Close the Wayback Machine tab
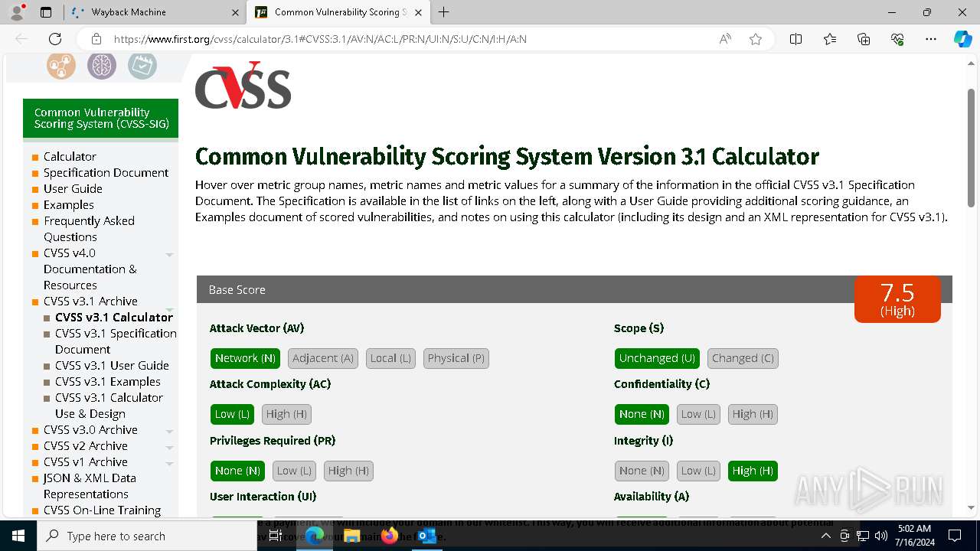980x551 pixels. 235,12
